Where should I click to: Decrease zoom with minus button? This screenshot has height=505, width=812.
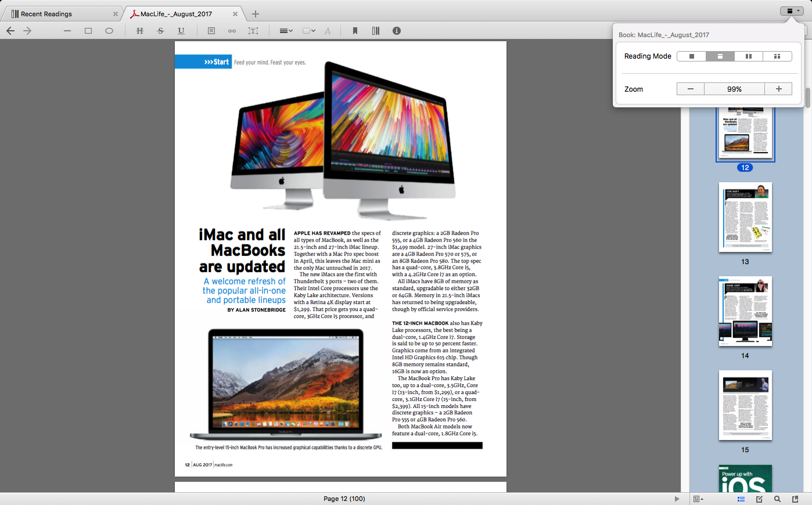coord(691,89)
